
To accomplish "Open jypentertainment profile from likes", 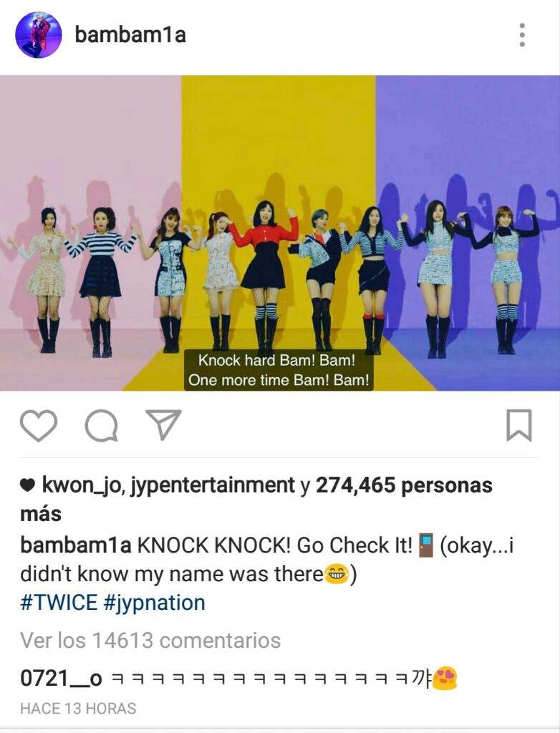I will [x=213, y=486].
